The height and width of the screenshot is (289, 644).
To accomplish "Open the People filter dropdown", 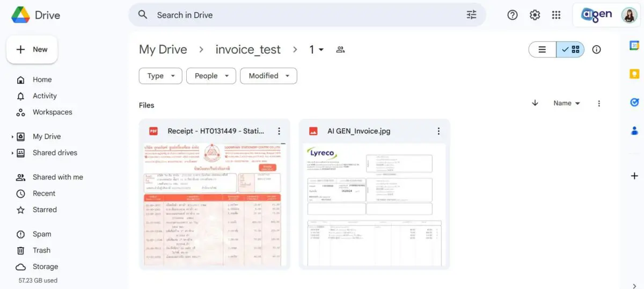I will pos(211,76).
